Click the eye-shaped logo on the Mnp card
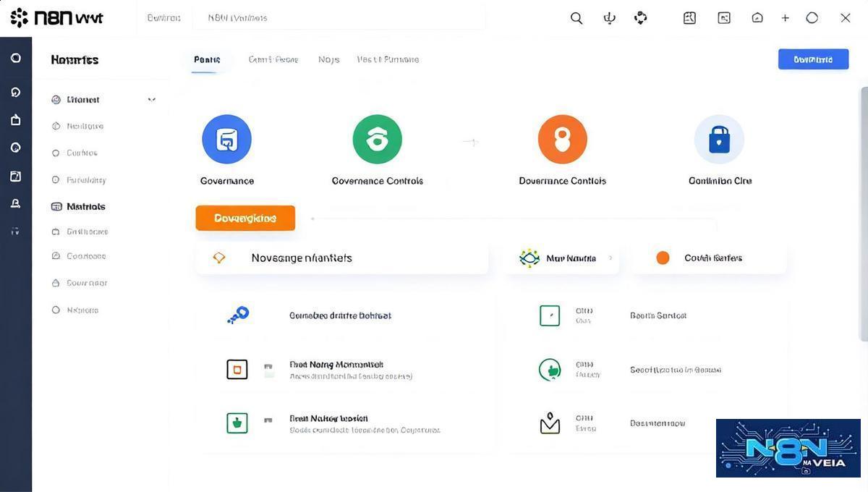Viewport: 868px width, 492px height. pos(529,258)
